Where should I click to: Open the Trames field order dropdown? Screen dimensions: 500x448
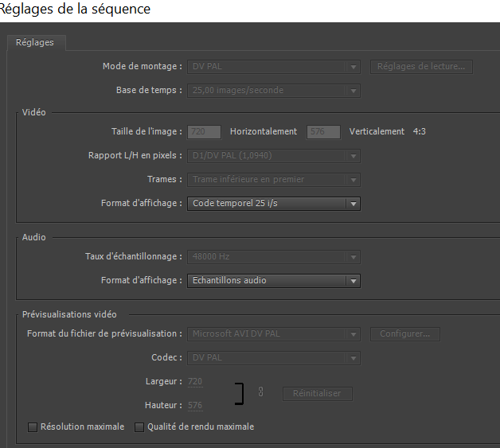tap(274, 180)
